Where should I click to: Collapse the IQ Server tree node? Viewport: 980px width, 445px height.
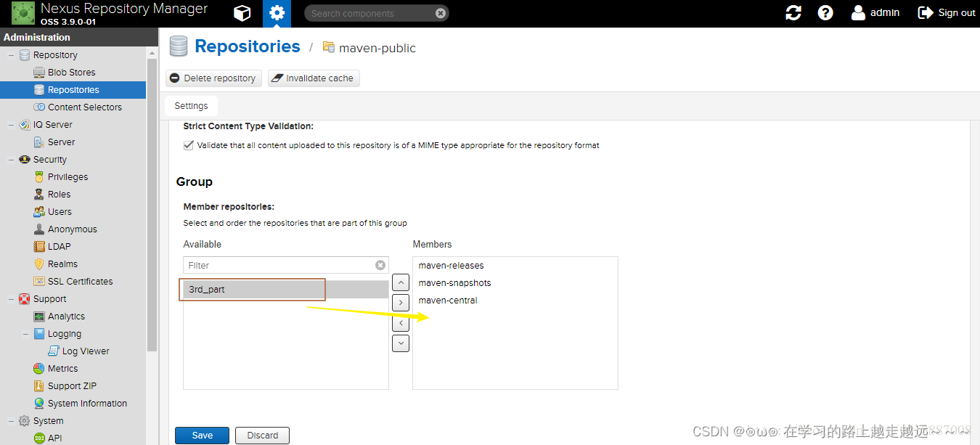pyautogui.click(x=11, y=125)
